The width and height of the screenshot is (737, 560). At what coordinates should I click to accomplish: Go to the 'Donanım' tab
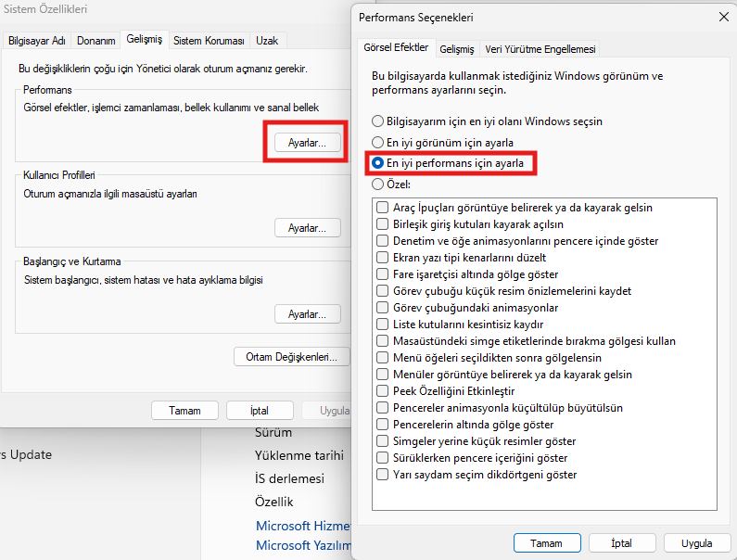click(96, 41)
